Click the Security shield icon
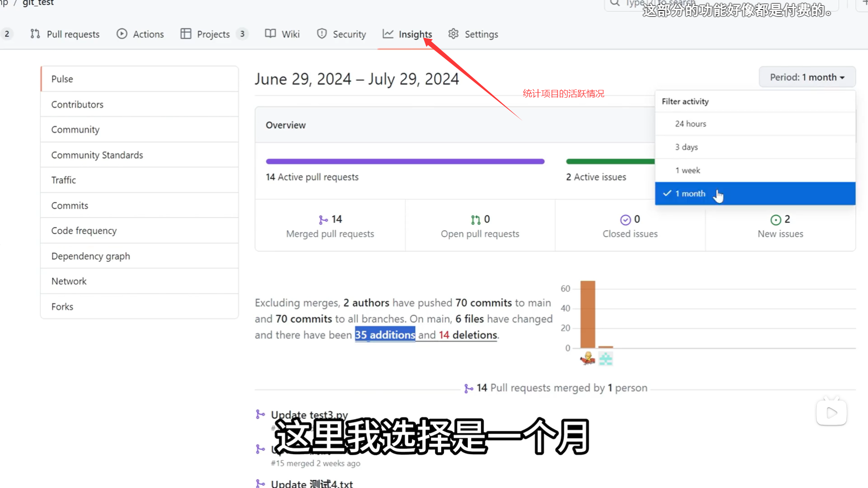868x488 pixels. [322, 34]
